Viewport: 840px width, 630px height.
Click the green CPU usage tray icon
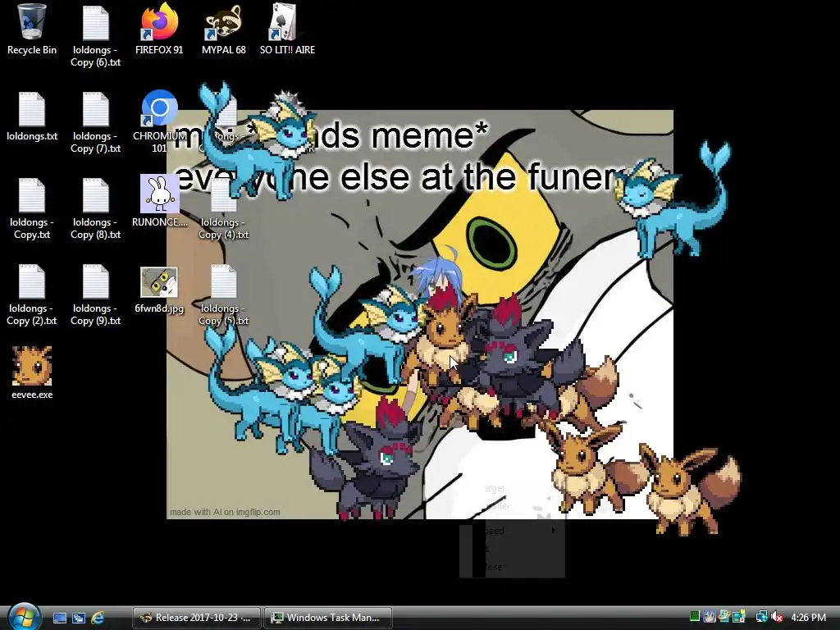tap(695, 617)
